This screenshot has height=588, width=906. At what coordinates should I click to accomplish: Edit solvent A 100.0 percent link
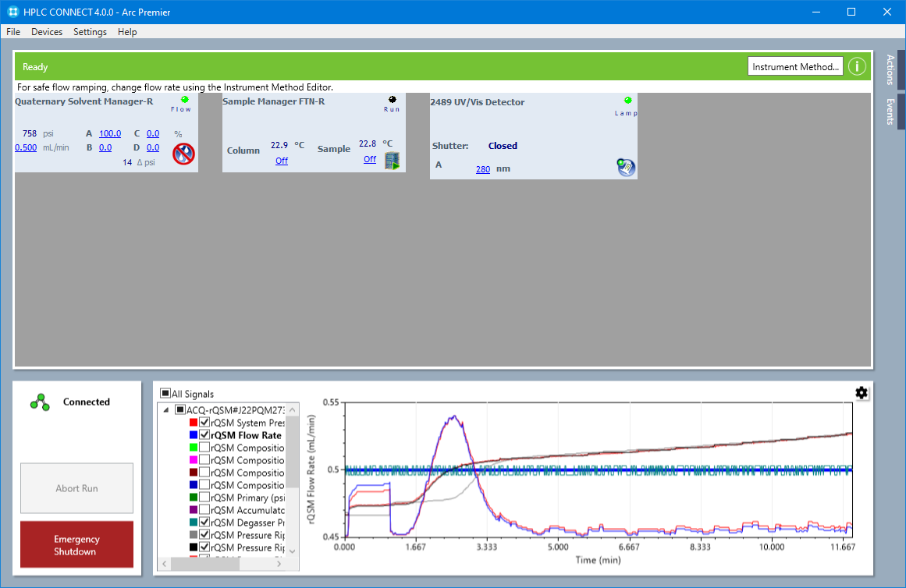coord(110,133)
